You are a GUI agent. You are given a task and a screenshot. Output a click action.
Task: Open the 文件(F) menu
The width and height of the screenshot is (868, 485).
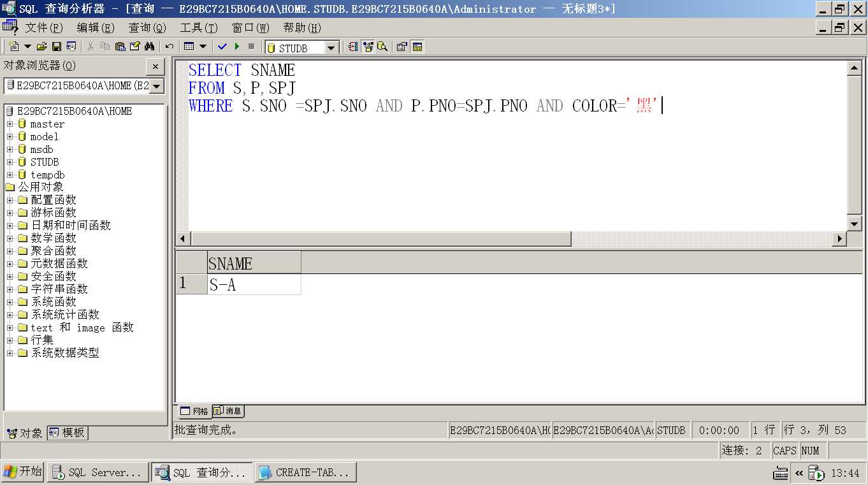pyautogui.click(x=44, y=27)
